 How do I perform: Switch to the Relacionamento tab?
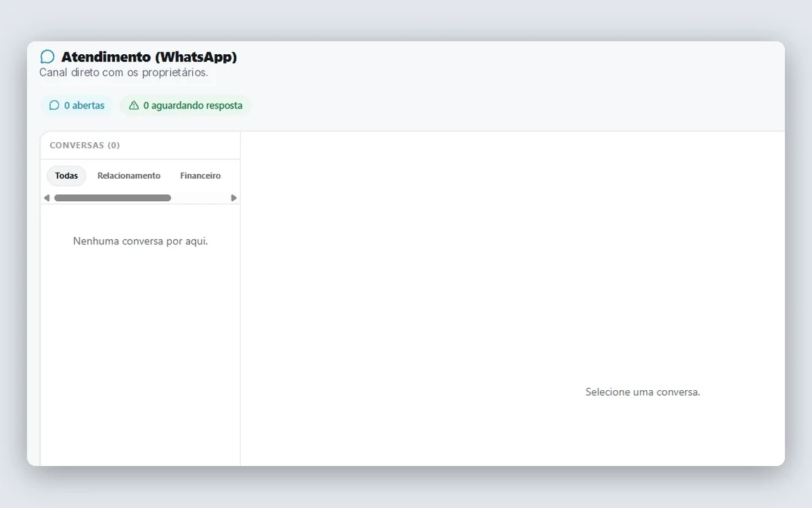click(129, 175)
